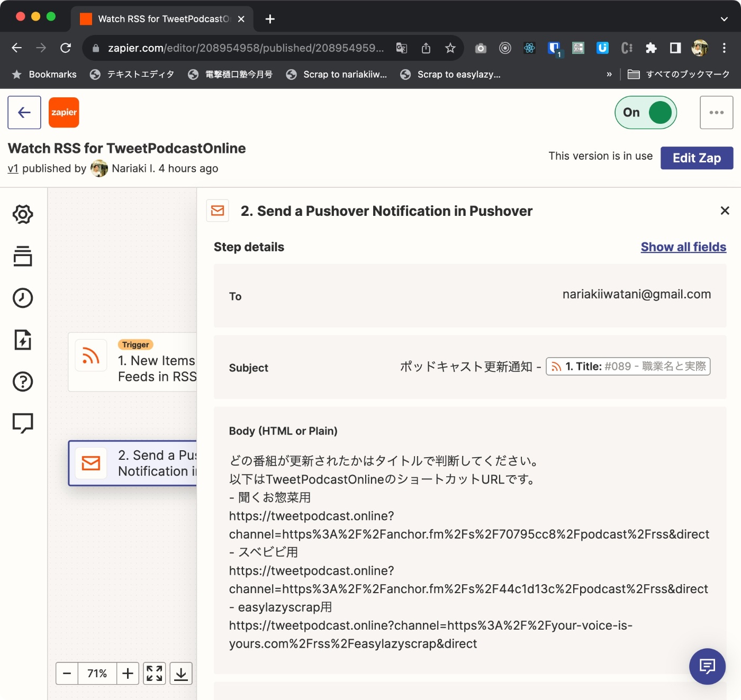Viewport: 741px width, 700px height.
Task: Open the Chrome three-dot menu
Action: click(724, 48)
